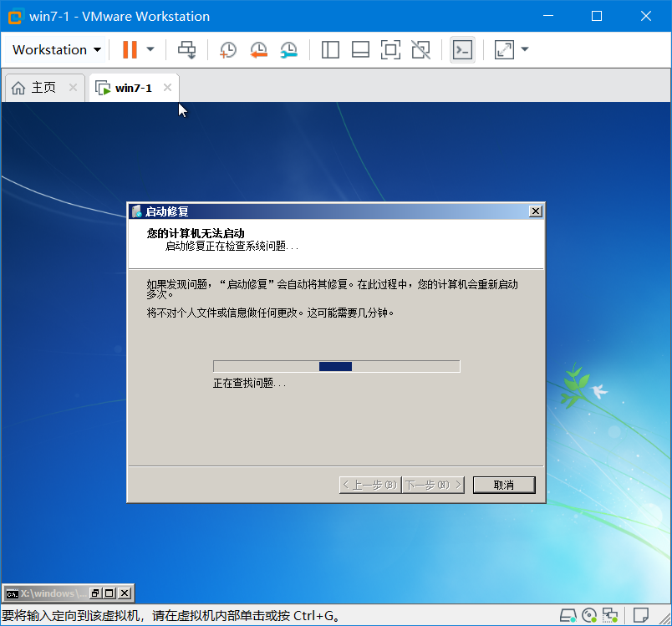
Task: Toggle the thumbnail bar view
Action: [x=360, y=49]
